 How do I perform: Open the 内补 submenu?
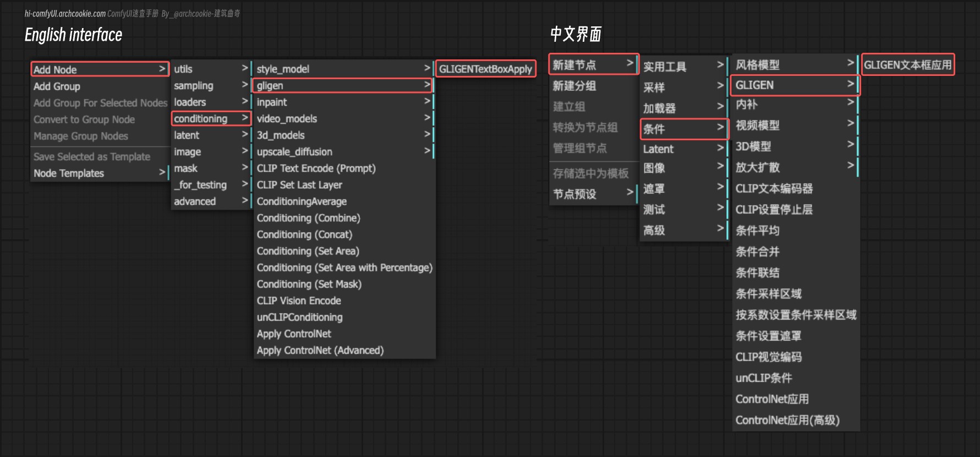(x=795, y=104)
